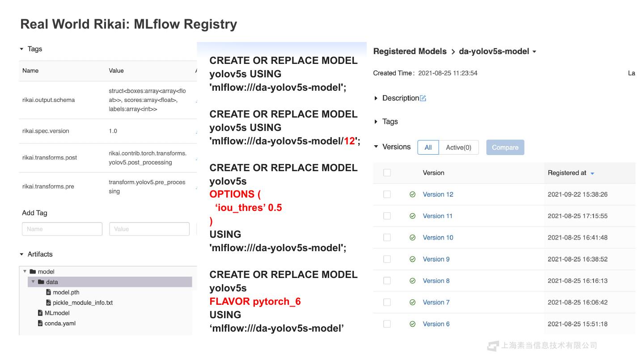Screen dimensions: 644x362
Task: Select the All versions tab
Action: pyautogui.click(x=428, y=147)
